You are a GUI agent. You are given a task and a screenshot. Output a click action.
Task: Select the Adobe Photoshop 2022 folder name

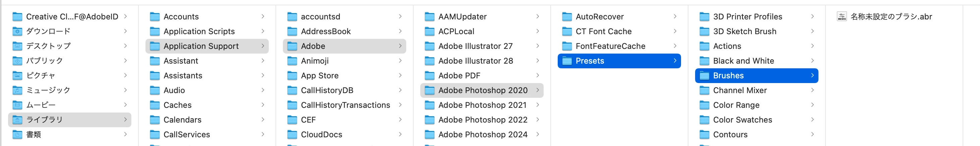(x=483, y=120)
